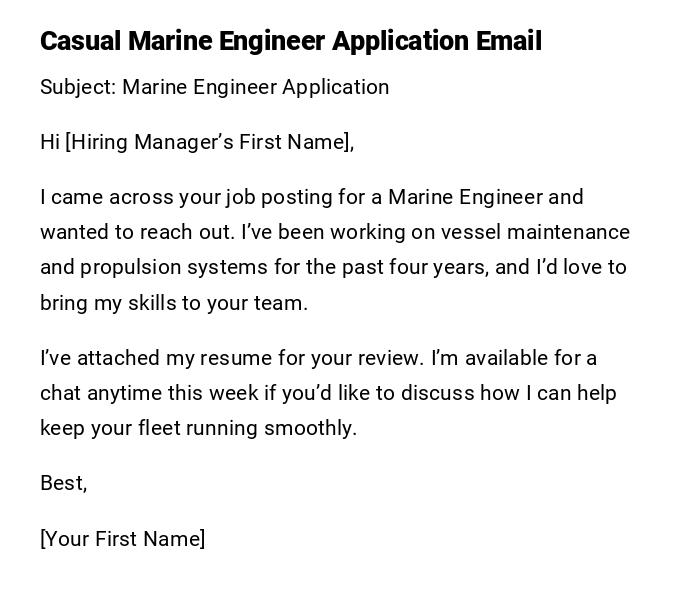
Task: Click the '[Hiring Manager's First Name]' placeholder
Action: click(209, 142)
